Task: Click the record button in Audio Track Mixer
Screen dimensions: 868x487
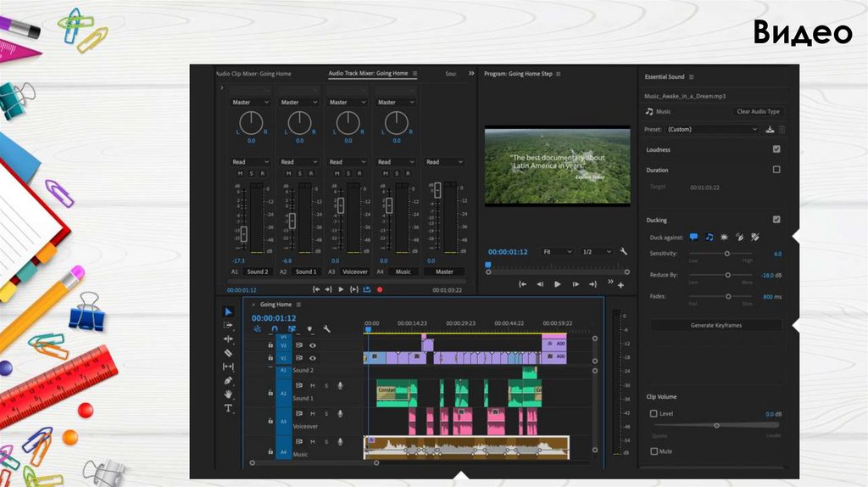Action: [x=380, y=289]
